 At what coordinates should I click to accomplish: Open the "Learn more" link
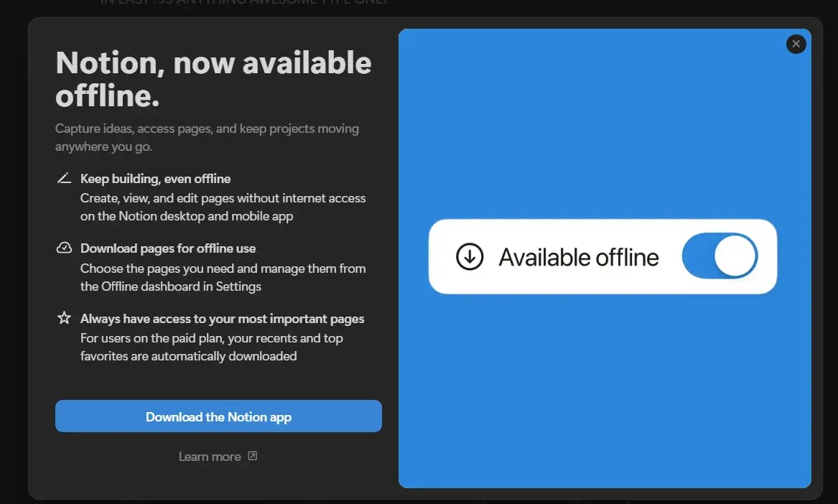[210, 456]
